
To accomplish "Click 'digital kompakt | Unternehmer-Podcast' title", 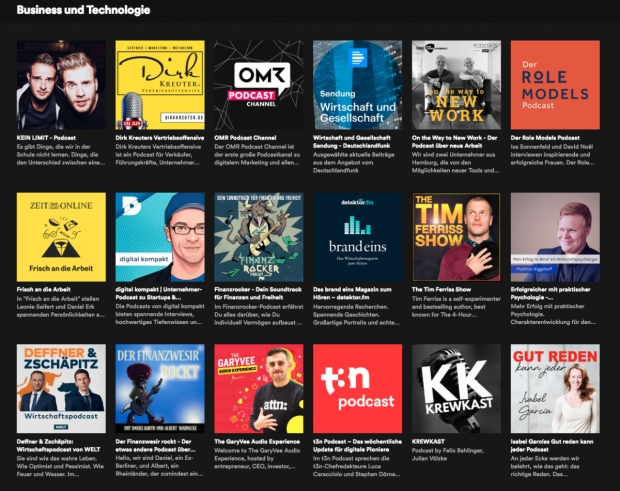I will tap(159, 293).
